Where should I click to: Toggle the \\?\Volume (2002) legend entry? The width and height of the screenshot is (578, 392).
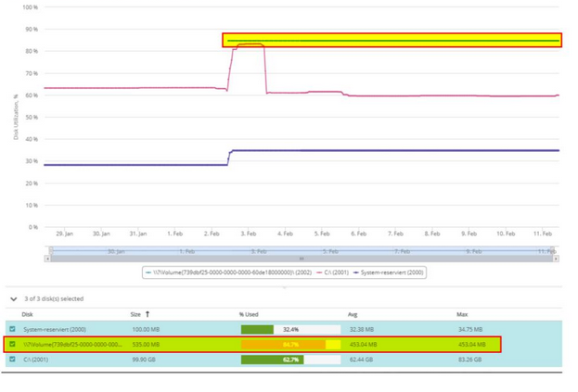[x=228, y=272]
